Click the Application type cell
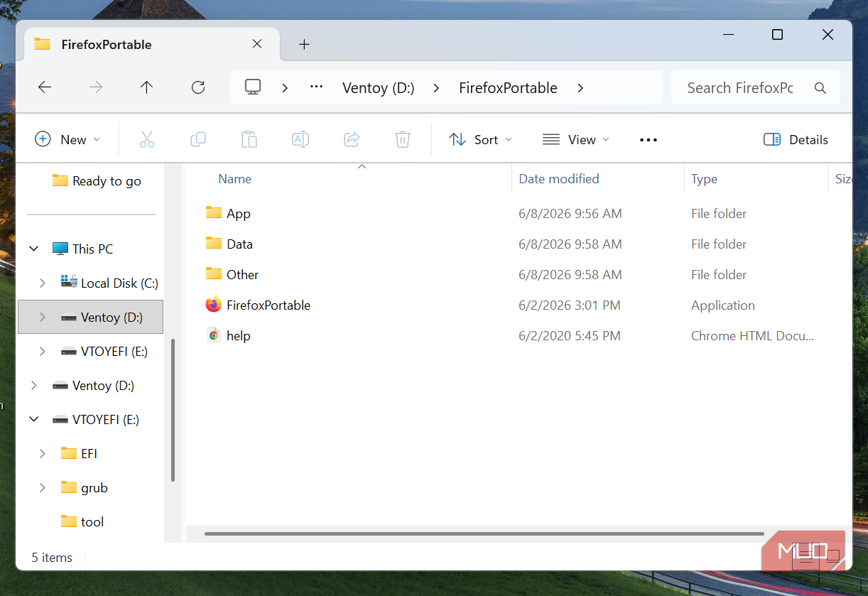868x596 pixels. click(723, 305)
